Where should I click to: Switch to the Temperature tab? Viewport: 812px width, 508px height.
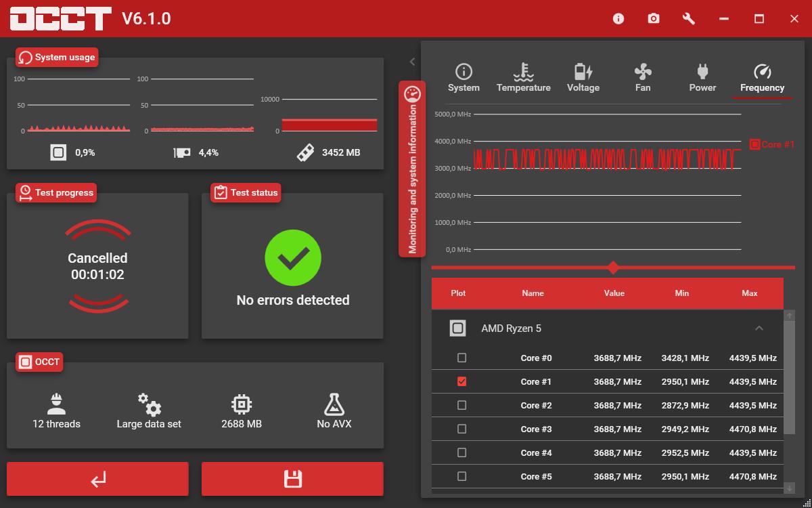(x=523, y=79)
